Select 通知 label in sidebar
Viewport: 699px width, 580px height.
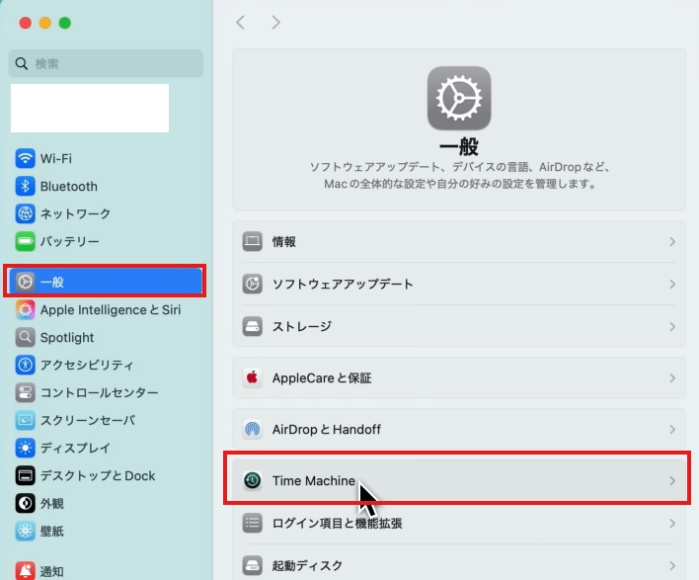pyautogui.click(x=52, y=572)
